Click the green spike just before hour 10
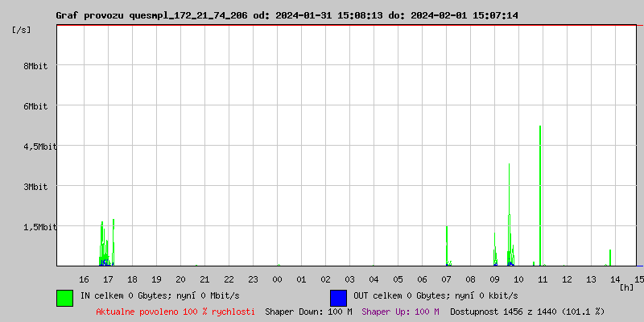The image size is (644, 322). coord(510,214)
